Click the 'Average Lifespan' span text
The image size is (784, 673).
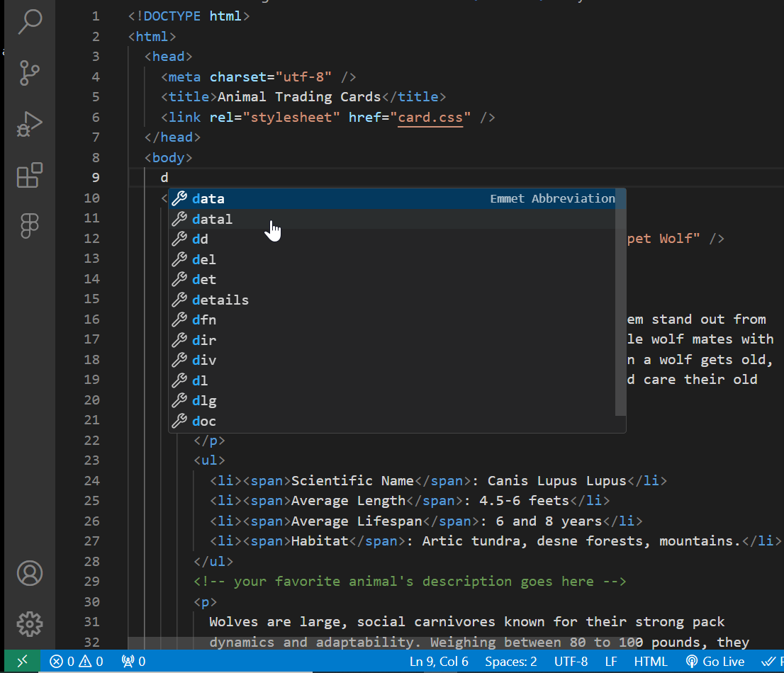click(x=357, y=521)
